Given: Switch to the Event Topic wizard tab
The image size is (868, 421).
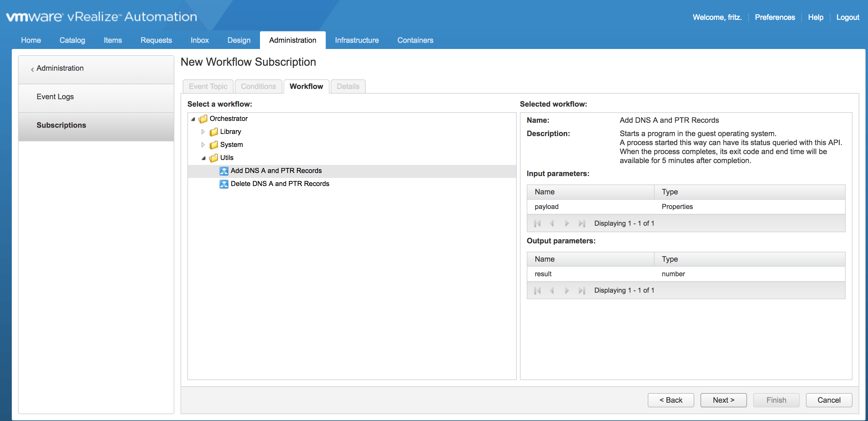Looking at the screenshot, I should tap(208, 86).
